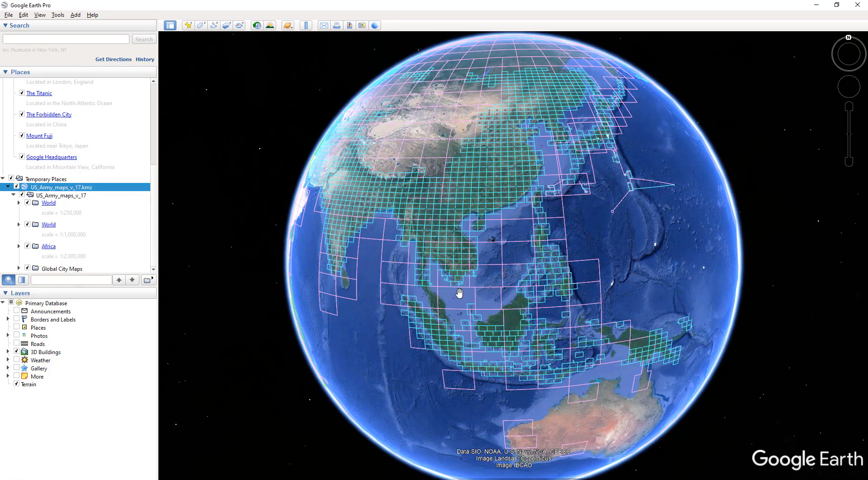Click the Look joystick ring under N
Image resolution: width=868 pixels, height=480 pixels.
coord(849,54)
